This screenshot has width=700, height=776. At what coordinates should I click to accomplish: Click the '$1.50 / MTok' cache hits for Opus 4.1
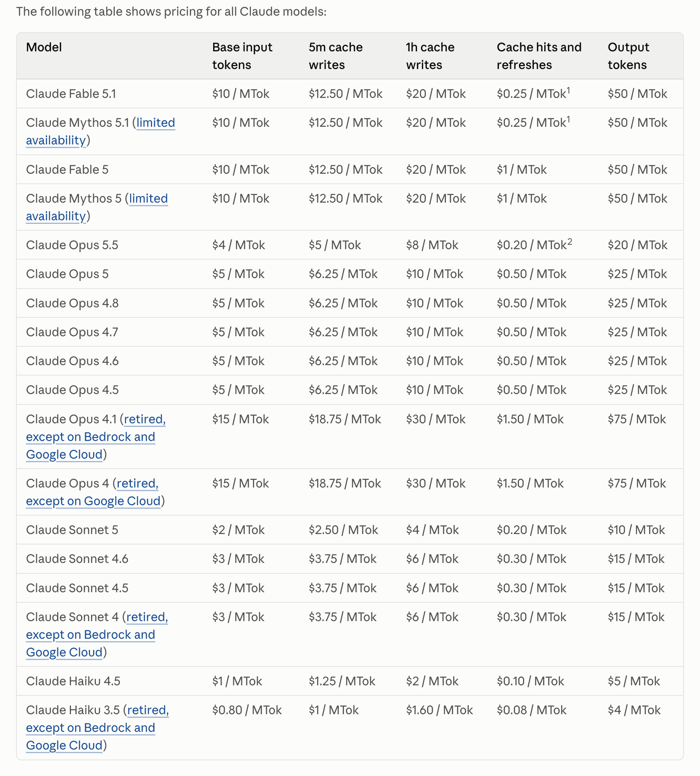[530, 419]
